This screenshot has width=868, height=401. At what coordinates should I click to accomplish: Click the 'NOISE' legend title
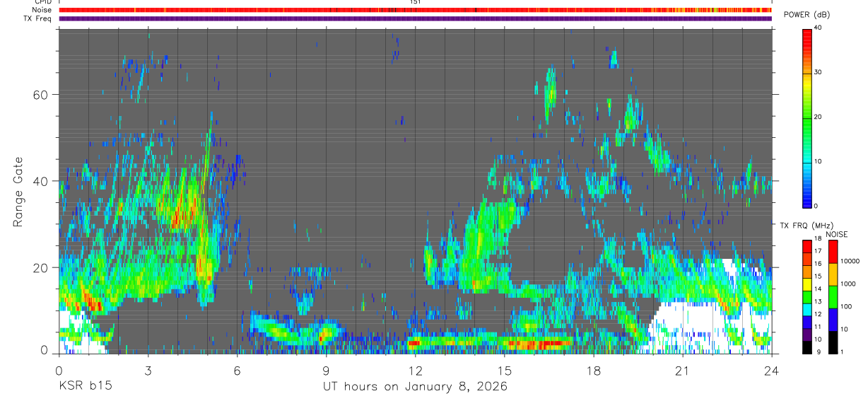coord(836,234)
